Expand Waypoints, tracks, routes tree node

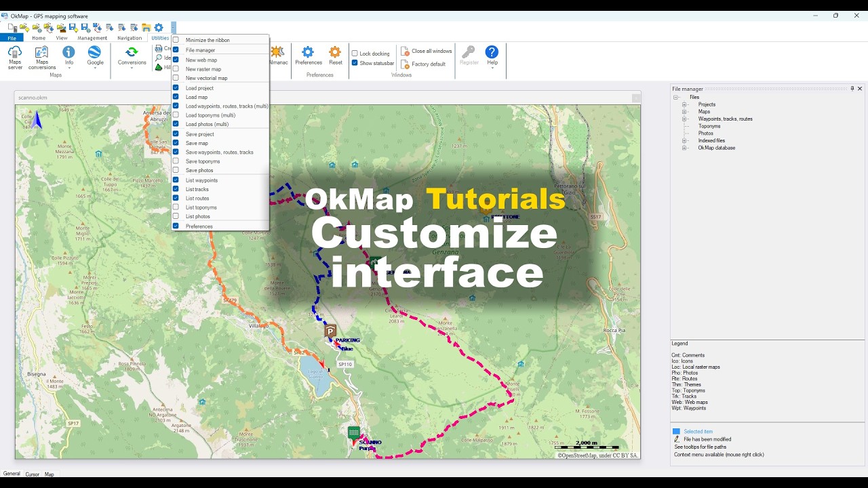coord(684,119)
